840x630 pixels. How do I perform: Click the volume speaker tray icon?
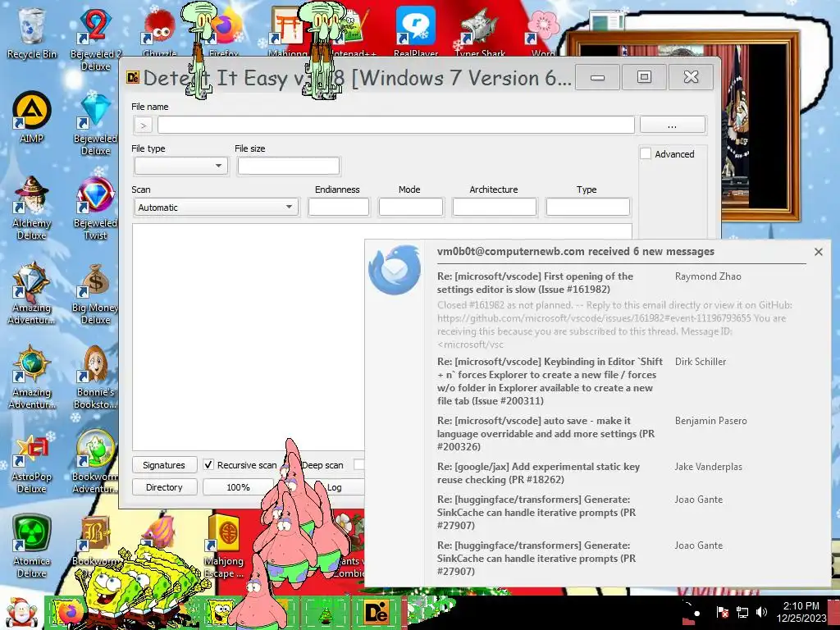tap(761, 612)
